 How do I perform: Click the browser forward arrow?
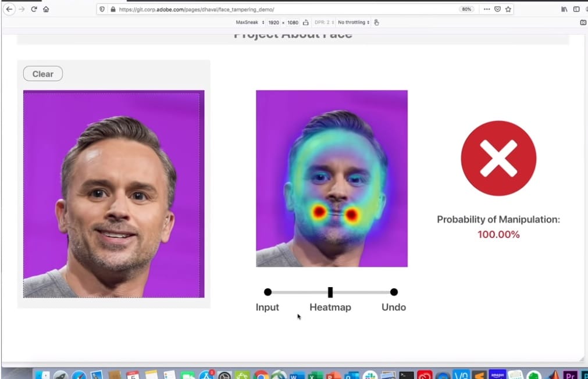point(22,9)
